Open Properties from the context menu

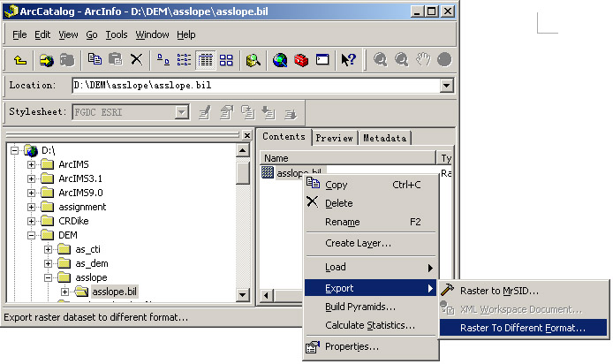click(371, 347)
